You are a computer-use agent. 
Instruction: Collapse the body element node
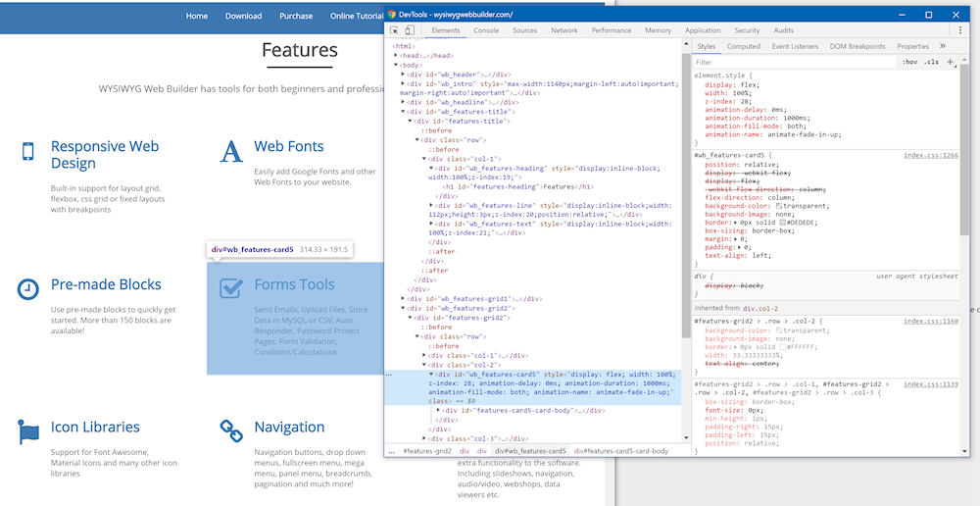pyautogui.click(x=396, y=65)
